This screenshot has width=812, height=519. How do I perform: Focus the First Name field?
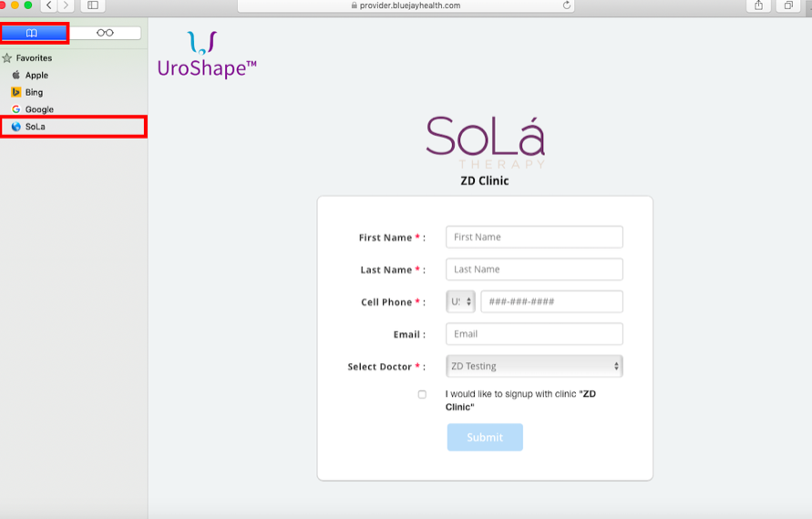coord(534,237)
